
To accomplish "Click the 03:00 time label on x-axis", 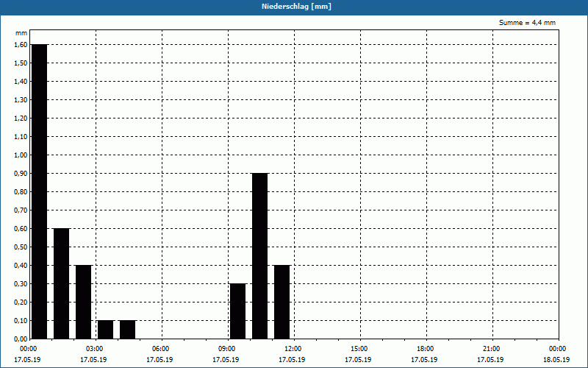I will pos(95,349).
